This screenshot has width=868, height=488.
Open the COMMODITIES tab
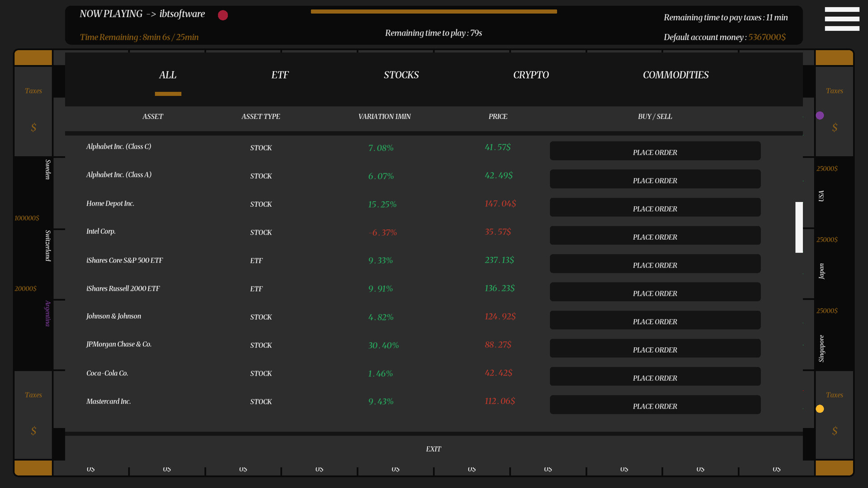675,75
